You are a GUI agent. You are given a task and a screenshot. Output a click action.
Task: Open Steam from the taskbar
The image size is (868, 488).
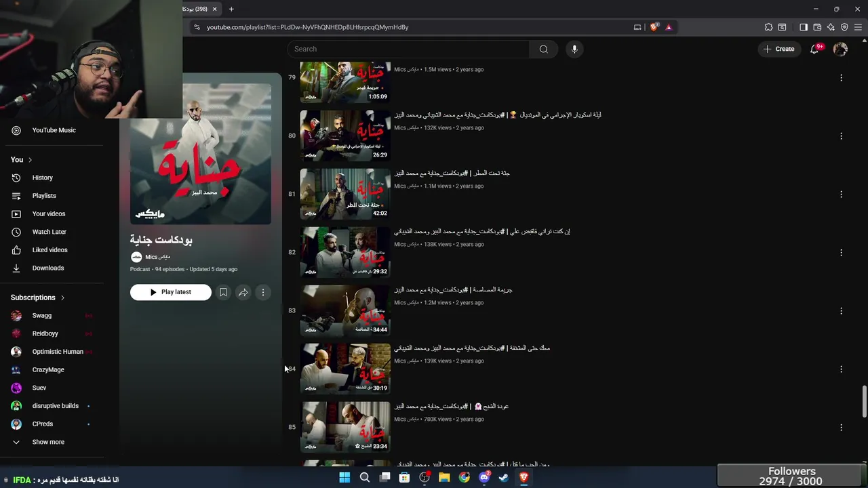tap(504, 477)
